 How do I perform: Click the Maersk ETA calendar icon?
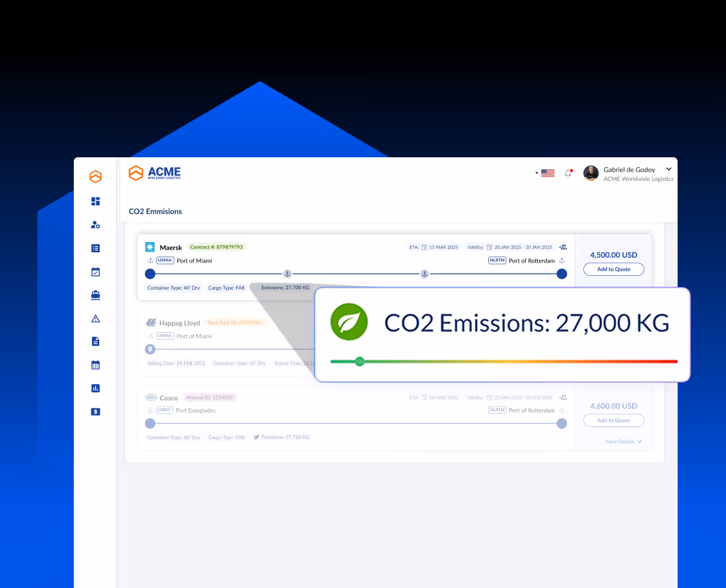pyautogui.click(x=425, y=247)
